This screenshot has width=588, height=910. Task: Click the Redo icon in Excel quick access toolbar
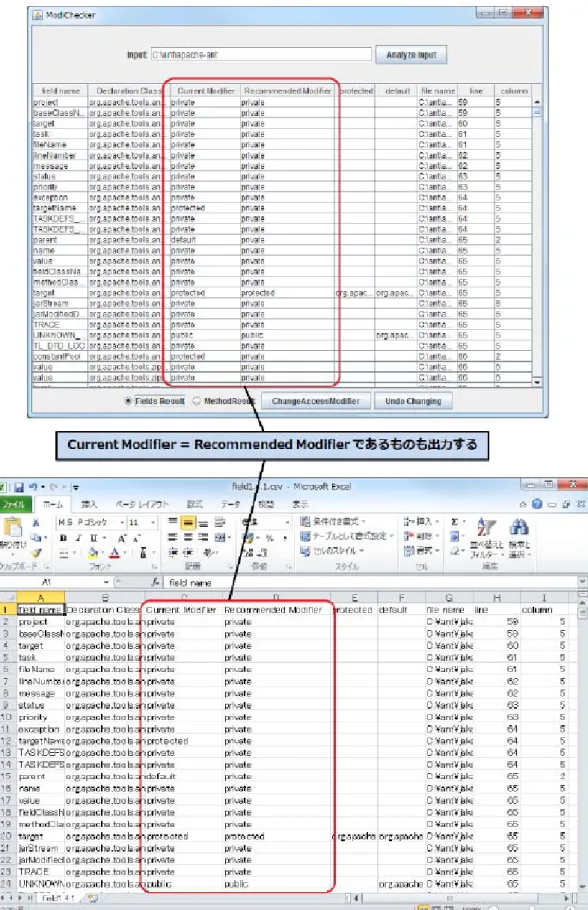click(x=53, y=487)
